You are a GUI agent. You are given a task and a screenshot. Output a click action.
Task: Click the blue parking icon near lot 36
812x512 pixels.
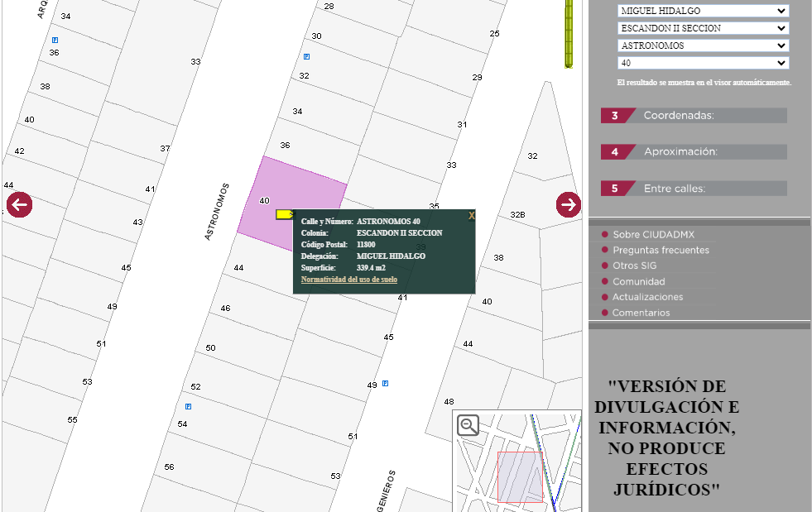(x=55, y=40)
